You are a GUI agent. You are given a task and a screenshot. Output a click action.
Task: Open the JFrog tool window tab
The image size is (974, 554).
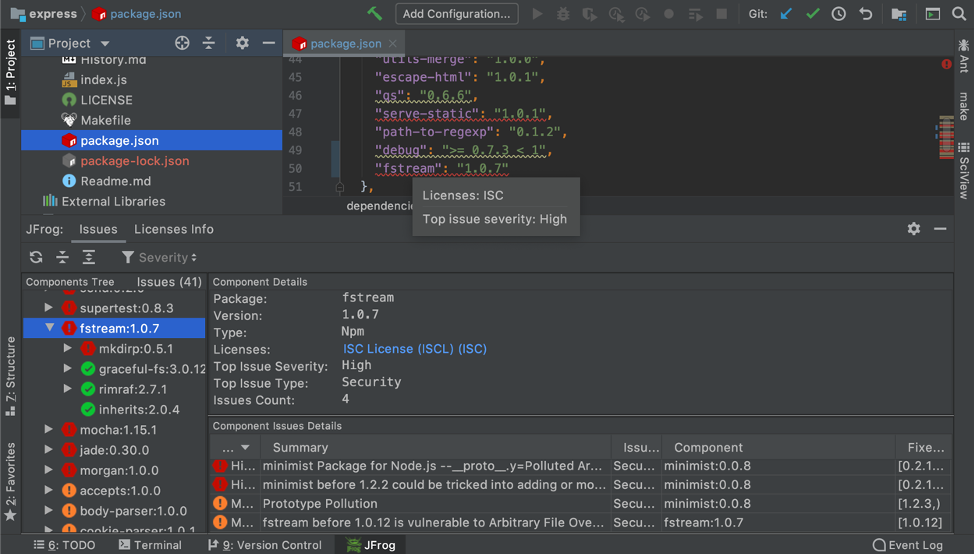click(370, 545)
